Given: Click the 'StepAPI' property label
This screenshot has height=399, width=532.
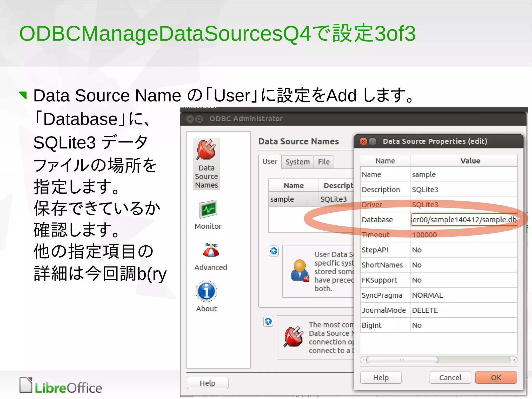Looking at the screenshot, I should point(375,250).
